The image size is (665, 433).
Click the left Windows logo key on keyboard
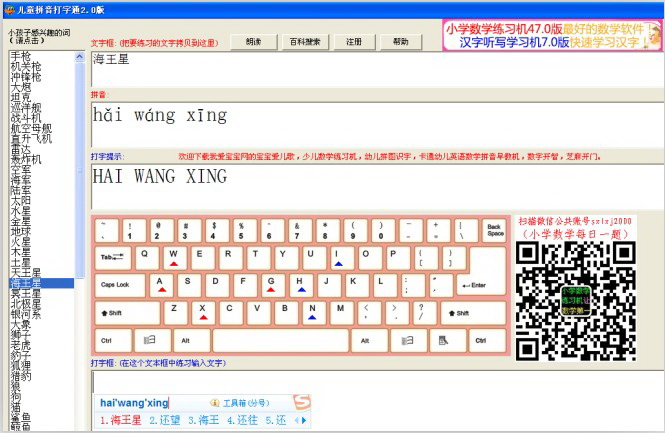click(152, 340)
